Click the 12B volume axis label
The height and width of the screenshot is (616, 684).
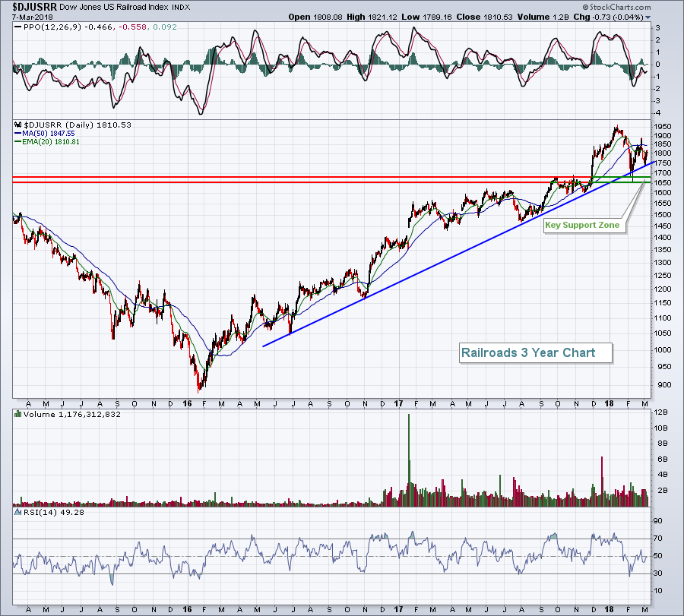(661, 412)
